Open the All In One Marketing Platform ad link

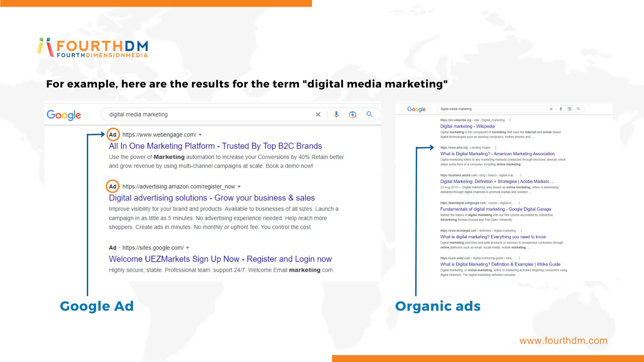click(x=215, y=146)
